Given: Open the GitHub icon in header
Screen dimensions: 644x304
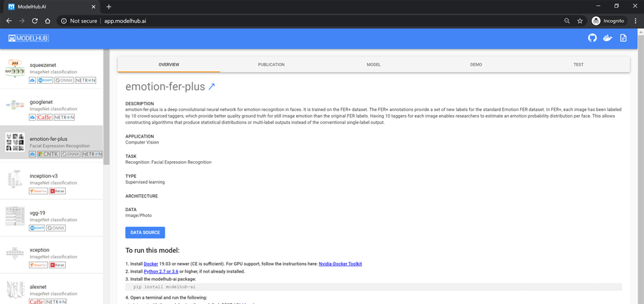Looking at the screenshot, I should [x=592, y=38].
